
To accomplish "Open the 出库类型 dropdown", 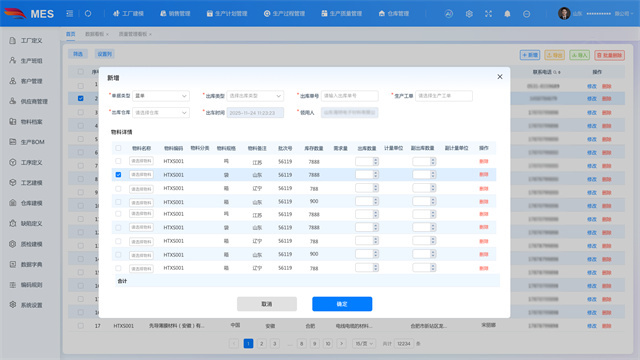I will pyautogui.click(x=255, y=96).
